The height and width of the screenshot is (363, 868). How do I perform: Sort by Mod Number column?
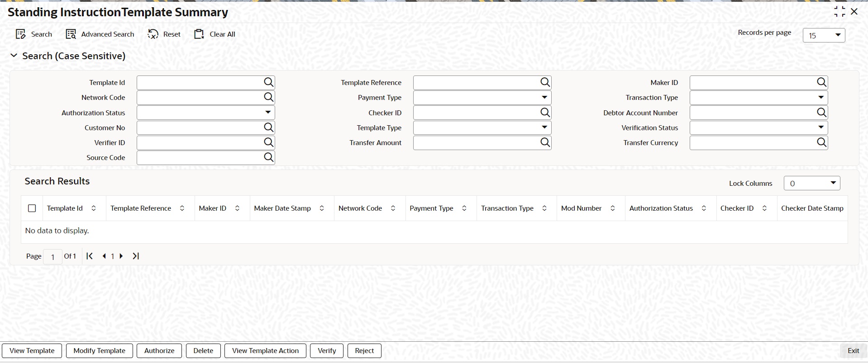tap(613, 208)
